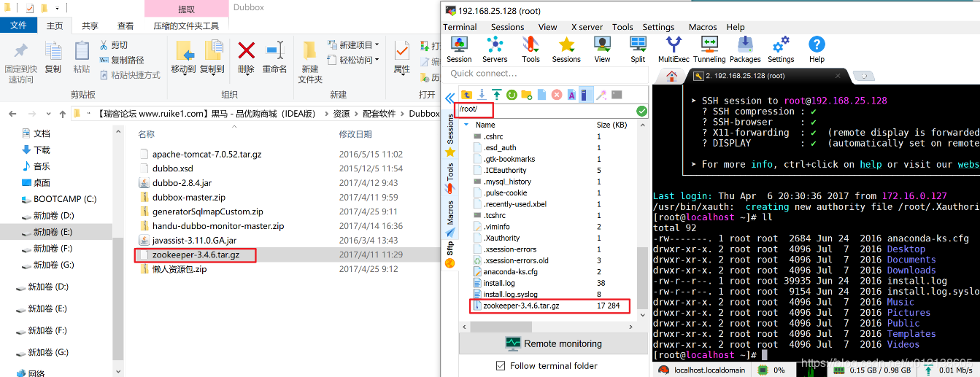Image resolution: width=980 pixels, height=377 pixels.
Task: Click the 复制路径 (Copy path) button
Action: pyautogui.click(x=121, y=60)
